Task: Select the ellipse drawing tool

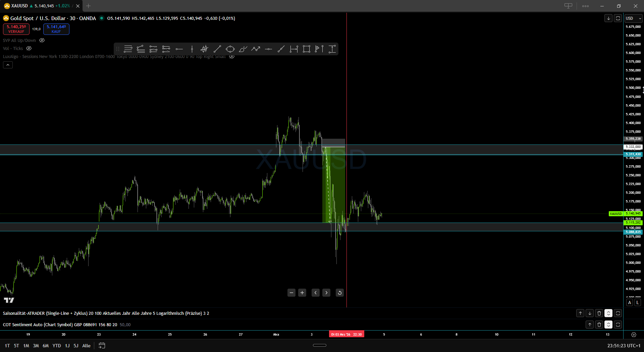Action: (x=230, y=49)
